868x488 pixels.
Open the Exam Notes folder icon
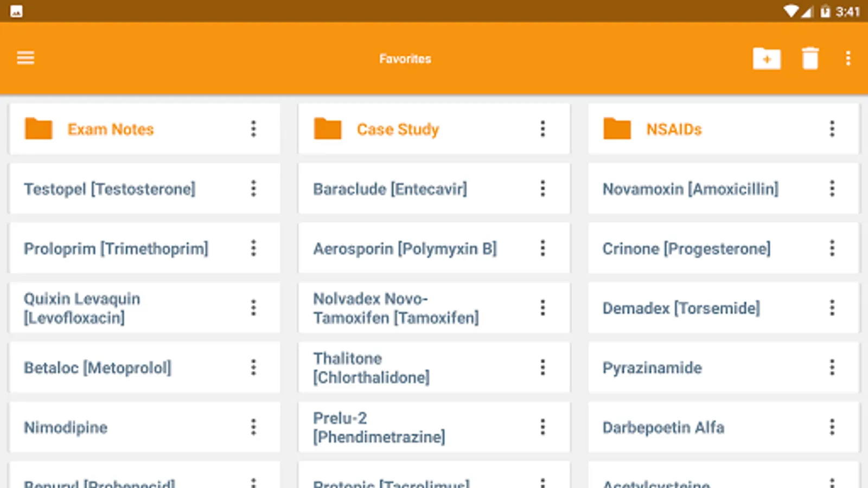coord(39,129)
